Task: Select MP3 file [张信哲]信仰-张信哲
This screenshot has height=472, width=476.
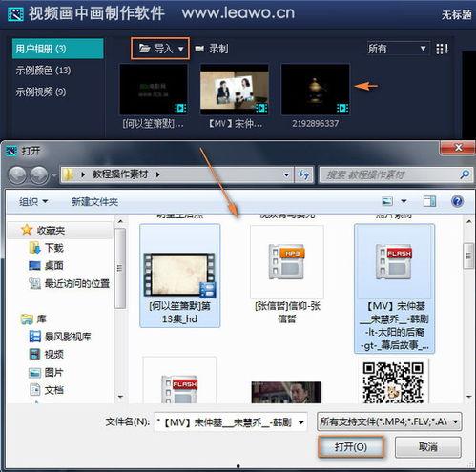Action: 287,276
